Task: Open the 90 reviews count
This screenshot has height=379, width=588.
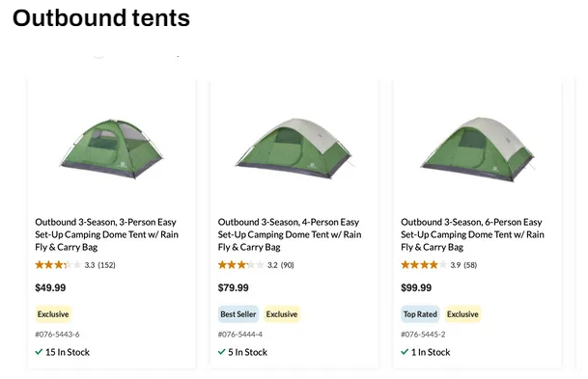Action: click(288, 265)
